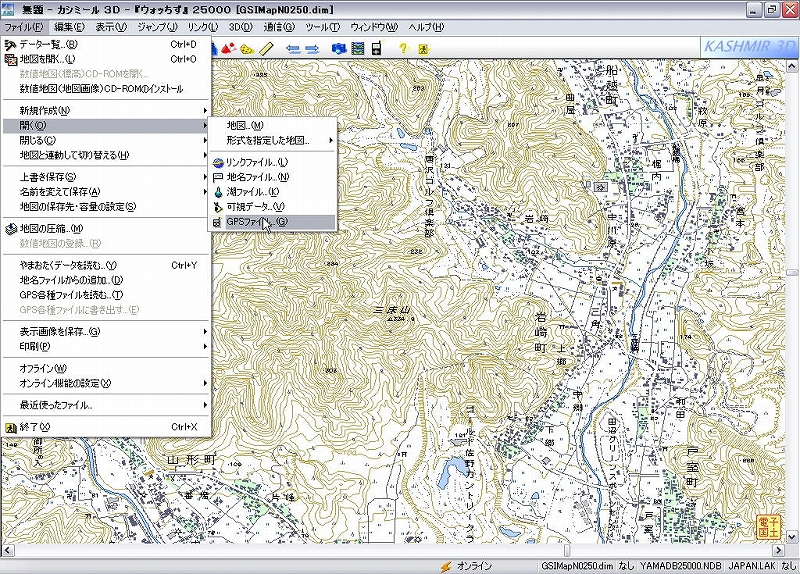Click the GPS handheld device toolbar icon
Screen dimensions: 800x574
[377, 48]
